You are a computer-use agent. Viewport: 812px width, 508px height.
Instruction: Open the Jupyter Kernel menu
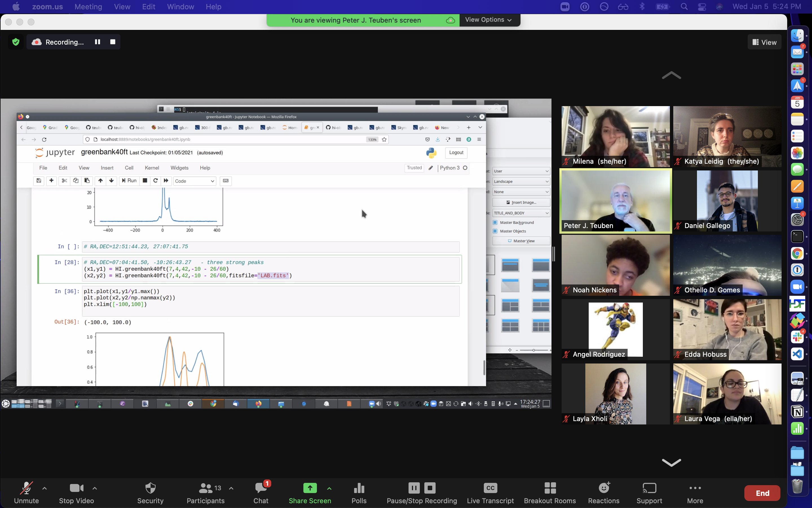tap(152, 168)
